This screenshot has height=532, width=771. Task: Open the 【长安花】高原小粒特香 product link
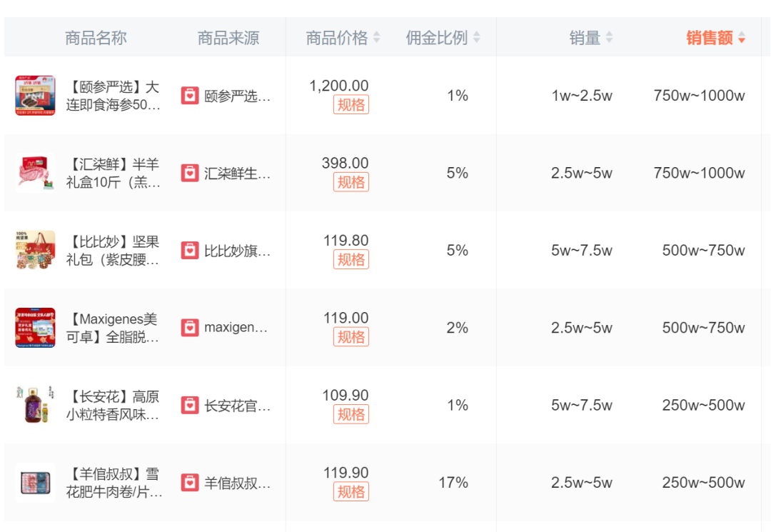(x=113, y=406)
